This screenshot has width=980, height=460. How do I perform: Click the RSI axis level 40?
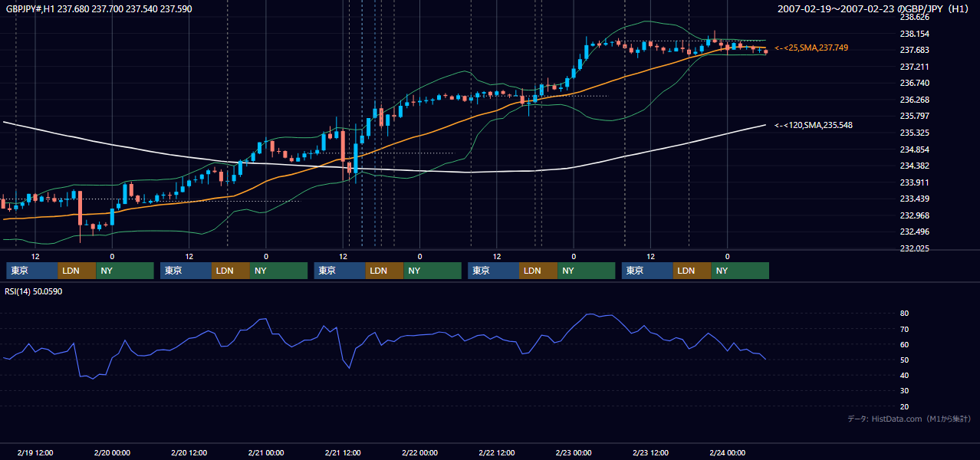(x=905, y=375)
